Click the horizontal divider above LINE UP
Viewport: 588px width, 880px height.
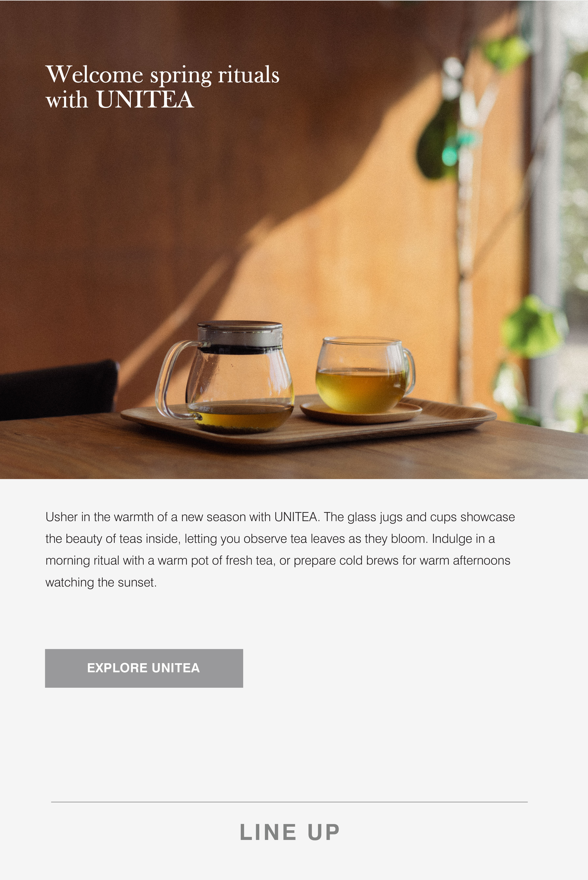point(289,802)
